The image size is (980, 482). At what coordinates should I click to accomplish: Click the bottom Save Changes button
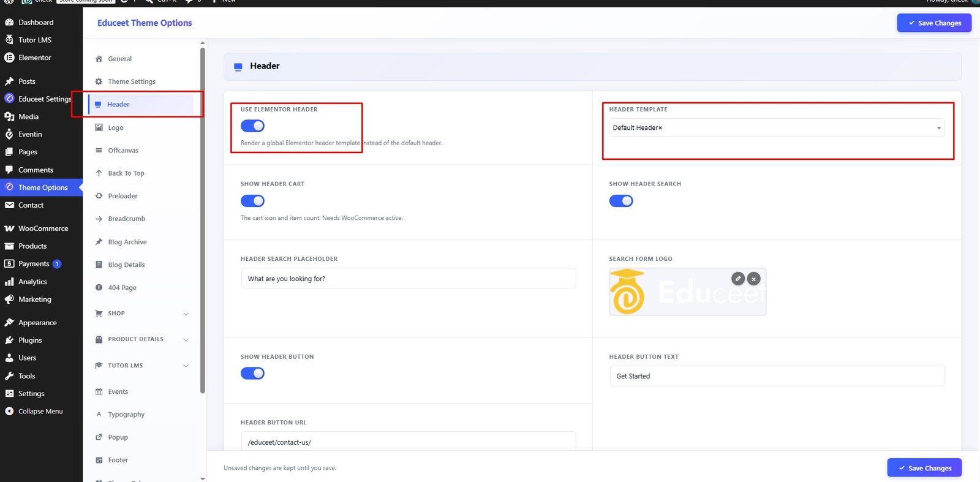924,468
